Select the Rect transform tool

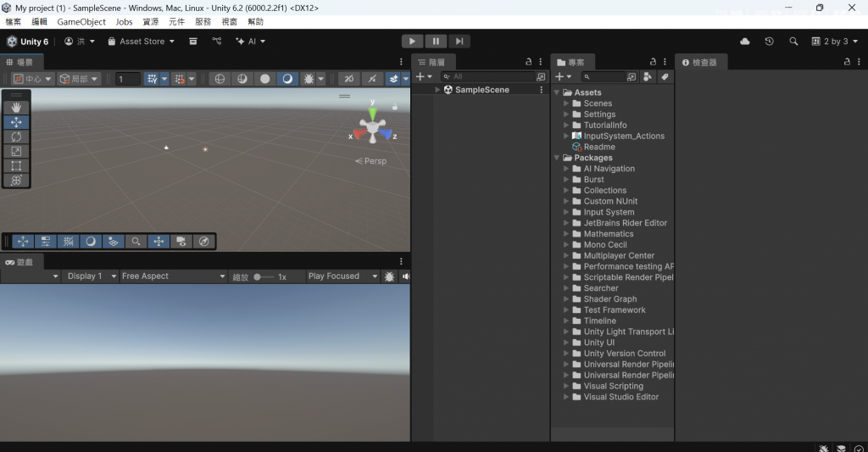(16, 165)
